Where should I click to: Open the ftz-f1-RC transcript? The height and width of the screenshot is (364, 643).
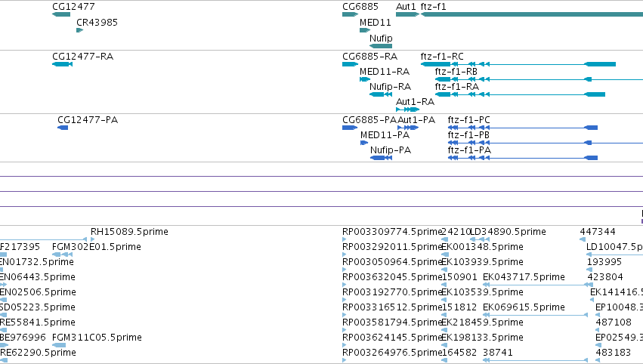coord(518,64)
